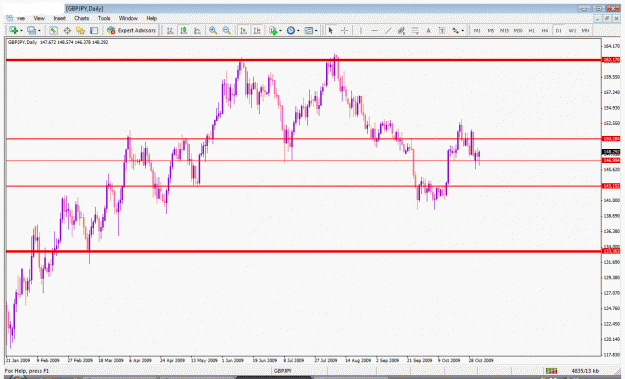
Task: Expand the Profiles dropdown arrow
Action: 39,31
